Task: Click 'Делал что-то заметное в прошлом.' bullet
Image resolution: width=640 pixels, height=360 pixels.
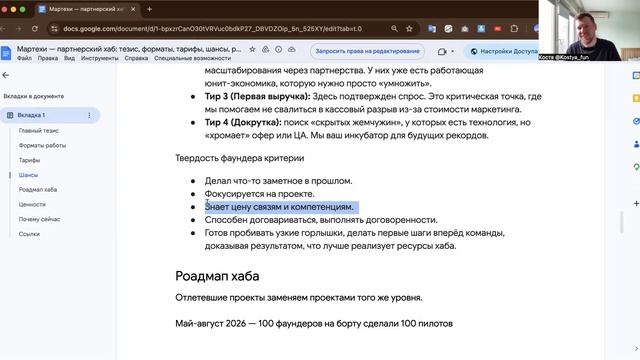Action: (278, 181)
